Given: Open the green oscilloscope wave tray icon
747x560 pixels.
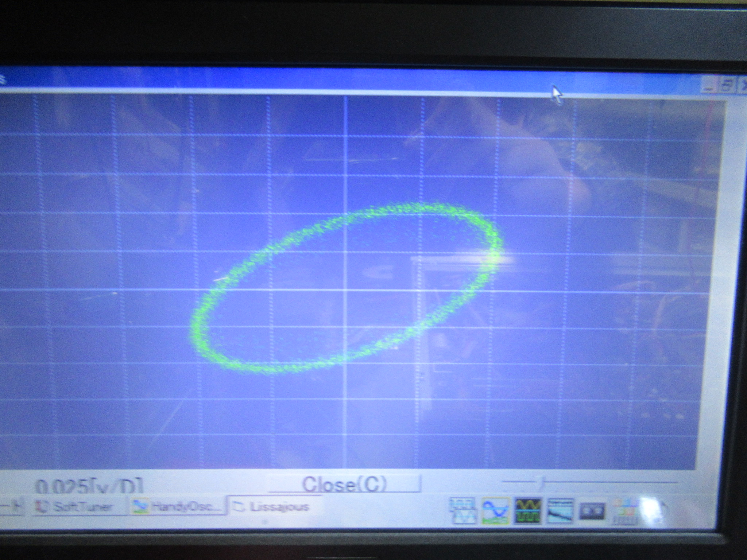Looking at the screenshot, I should 527,511.
